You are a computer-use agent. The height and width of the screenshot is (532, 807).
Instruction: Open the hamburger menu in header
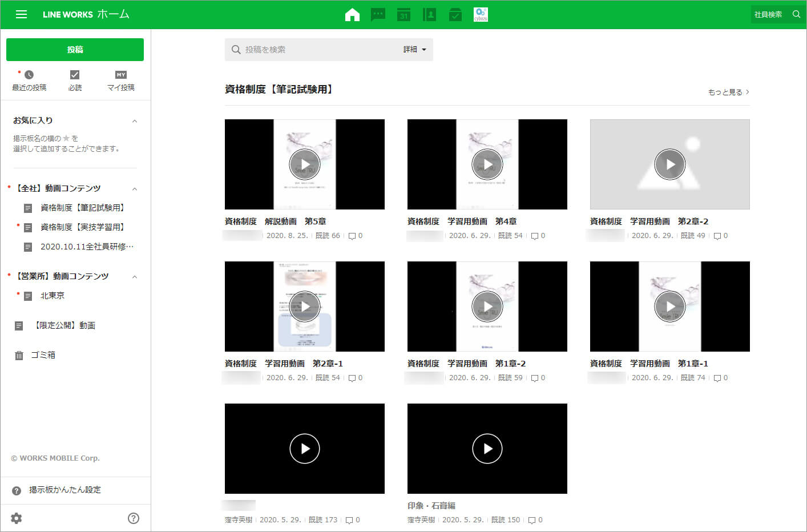[x=21, y=14]
